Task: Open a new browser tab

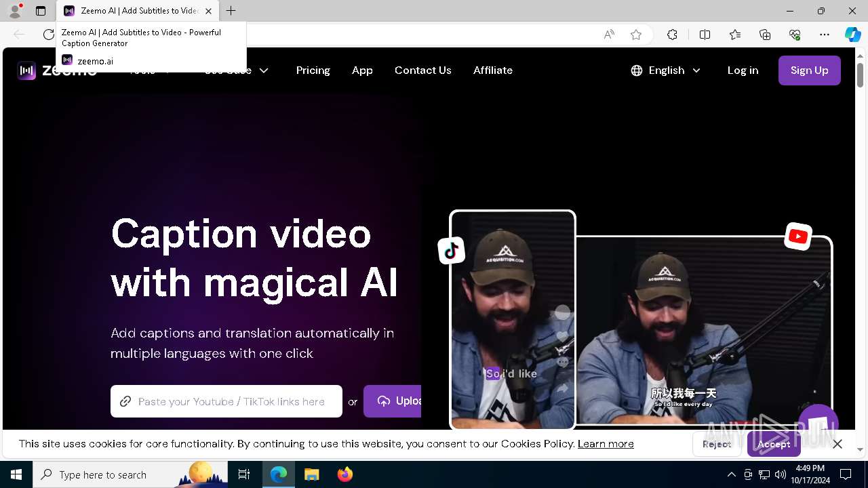Action: tap(231, 11)
